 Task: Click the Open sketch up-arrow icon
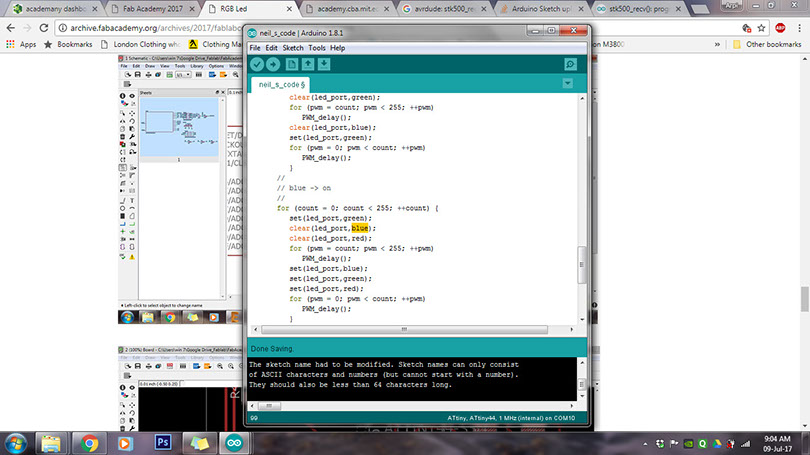click(308, 65)
